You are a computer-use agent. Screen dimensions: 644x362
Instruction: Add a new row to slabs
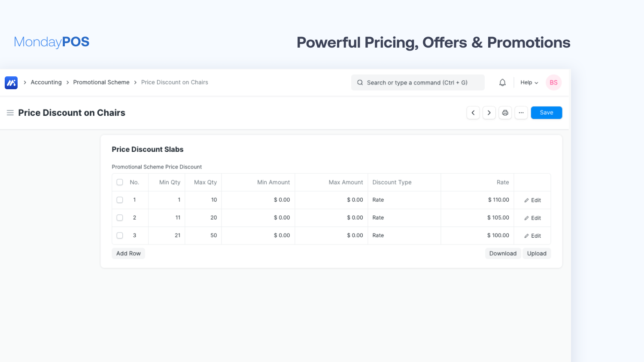[x=128, y=253]
